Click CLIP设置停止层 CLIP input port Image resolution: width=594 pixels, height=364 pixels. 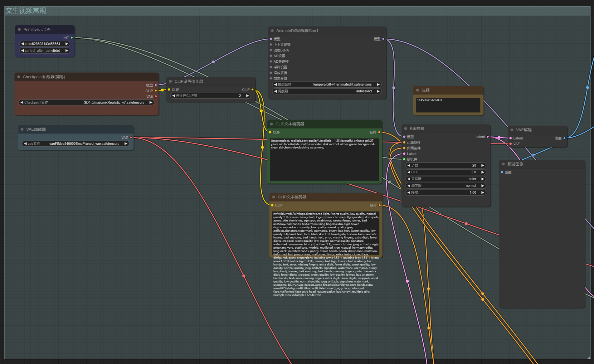tap(169, 90)
